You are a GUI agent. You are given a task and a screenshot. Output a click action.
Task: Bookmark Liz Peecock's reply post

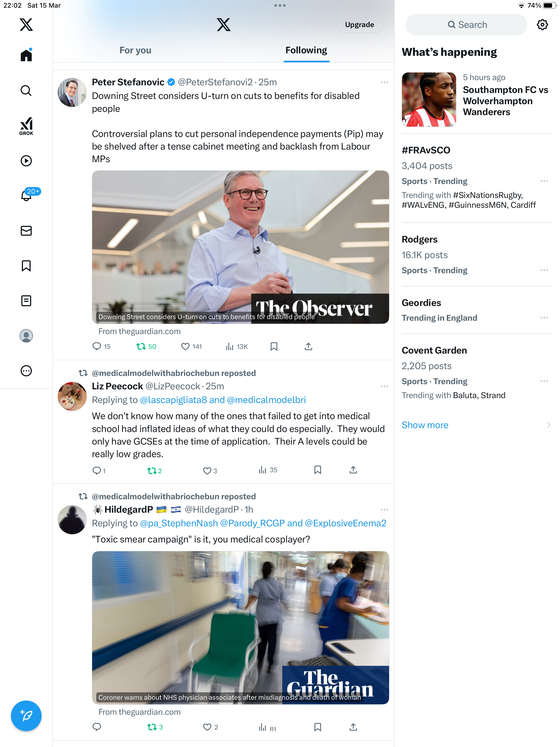(317, 470)
